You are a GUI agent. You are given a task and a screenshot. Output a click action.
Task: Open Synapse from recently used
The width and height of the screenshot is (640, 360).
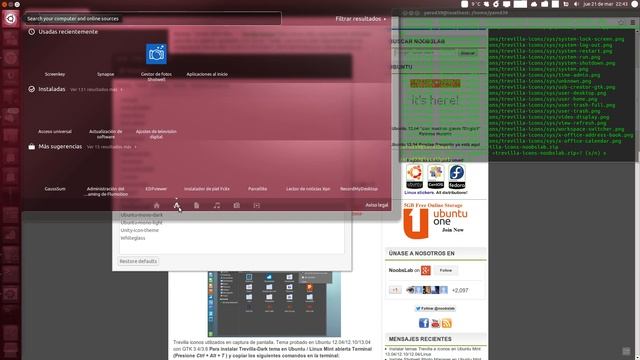click(106, 74)
